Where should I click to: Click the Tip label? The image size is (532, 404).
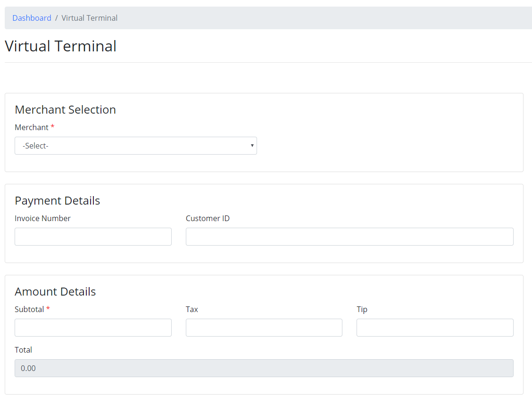[362, 309]
